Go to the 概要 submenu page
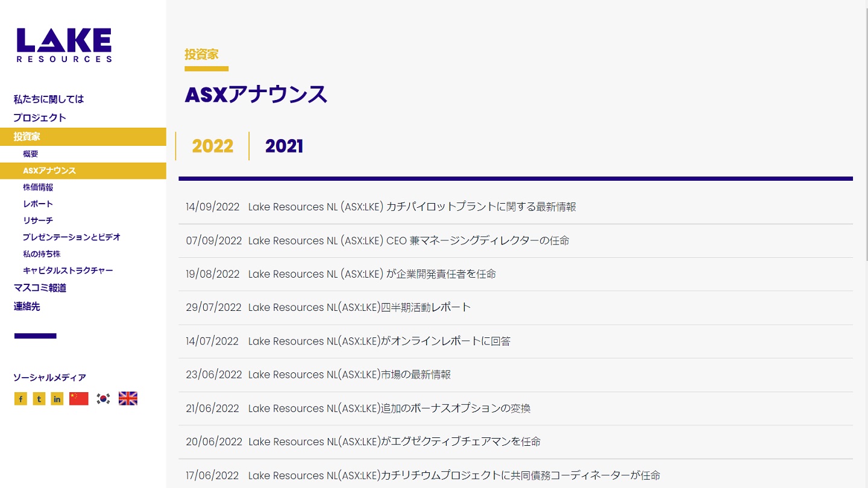This screenshot has width=868, height=488. click(31, 154)
